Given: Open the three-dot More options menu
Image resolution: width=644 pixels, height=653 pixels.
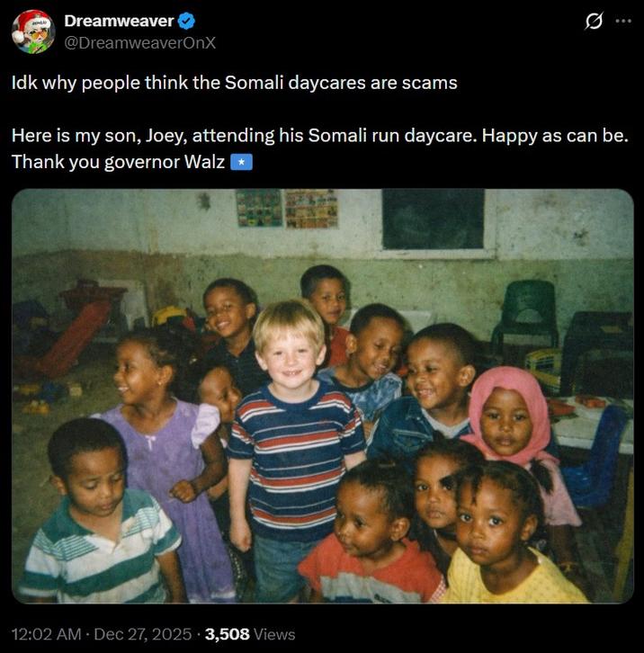Looking at the screenshot, I should pyautogui.click(x=622, y=22).
